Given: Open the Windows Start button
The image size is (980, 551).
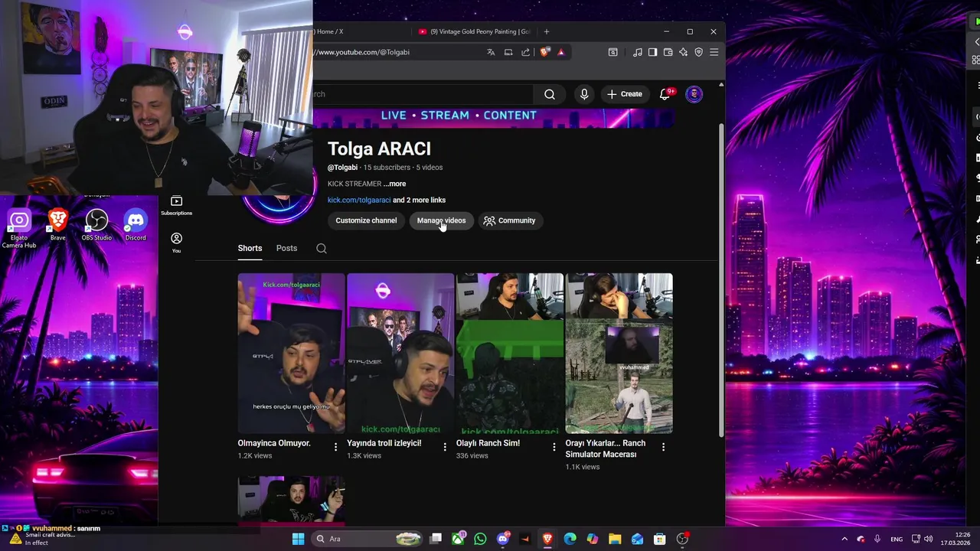Looking at the screenshot, I should point(298,539).
